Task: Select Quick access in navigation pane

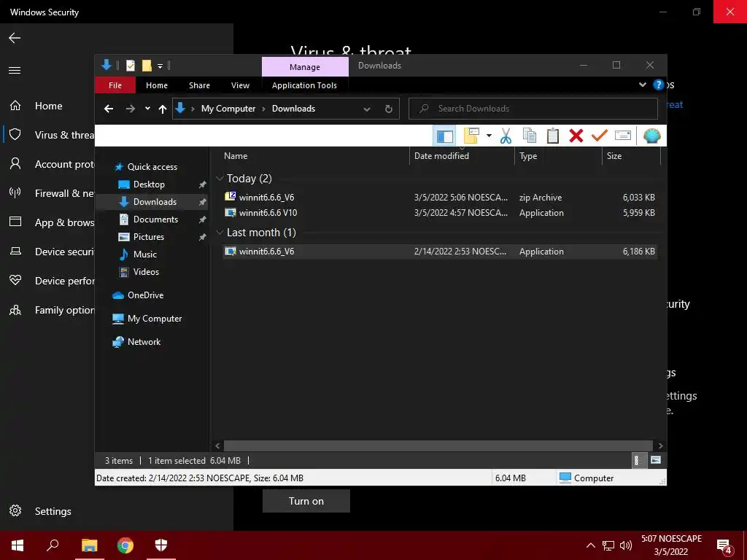Action: tap(152, 167)
